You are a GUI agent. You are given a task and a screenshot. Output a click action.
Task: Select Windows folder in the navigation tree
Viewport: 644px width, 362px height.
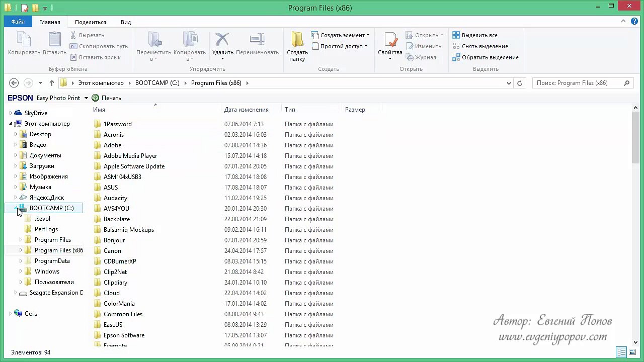tap(47, 271)
